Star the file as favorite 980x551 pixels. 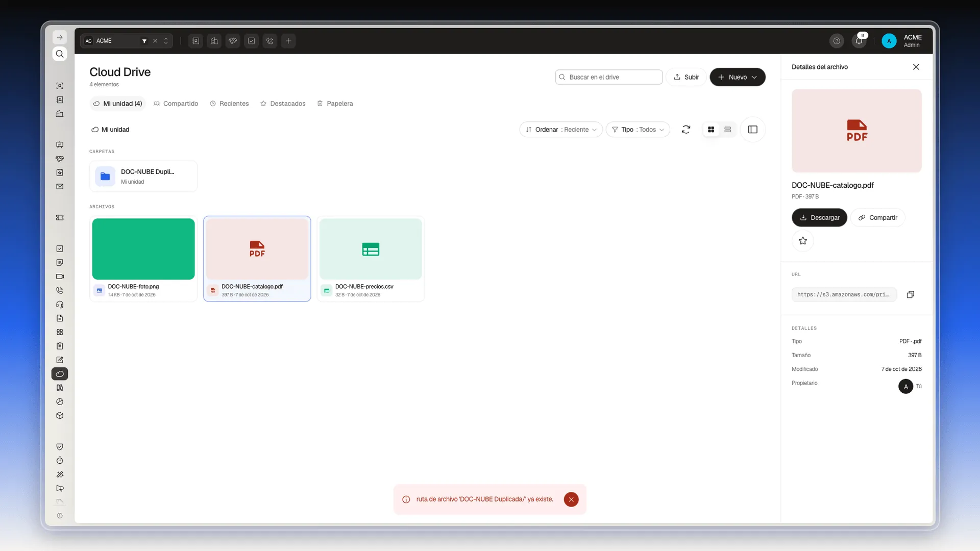(803, 241)
